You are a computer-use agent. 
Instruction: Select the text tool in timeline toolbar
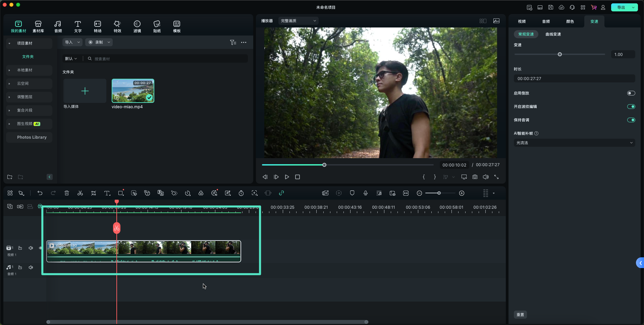(107, 193)
